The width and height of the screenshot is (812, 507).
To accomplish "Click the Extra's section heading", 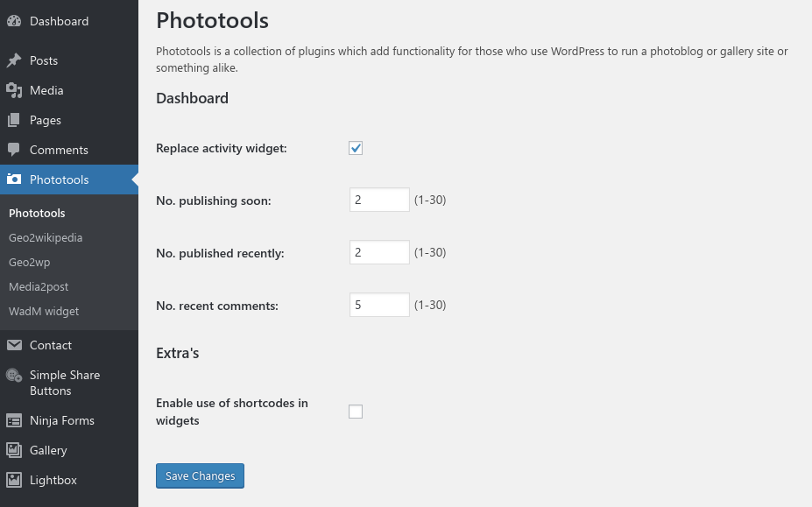I will click(x=178, y=353).
